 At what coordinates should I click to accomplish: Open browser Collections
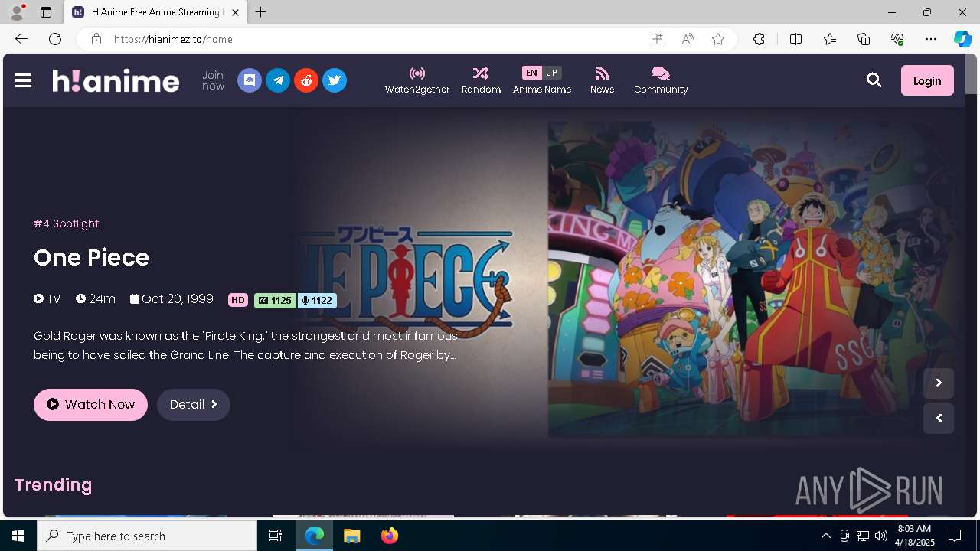click(864, 39)
